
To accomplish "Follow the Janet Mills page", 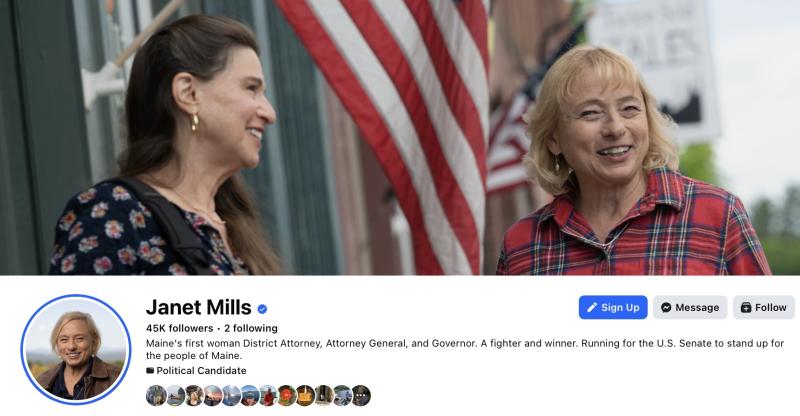I will tap(764, 307).
